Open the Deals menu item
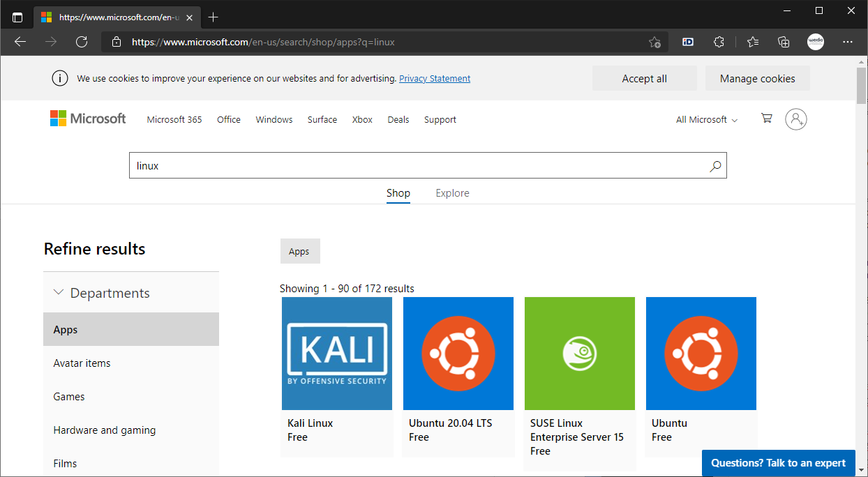The height and width of the screenshot is (477, 868). (398, 119)
